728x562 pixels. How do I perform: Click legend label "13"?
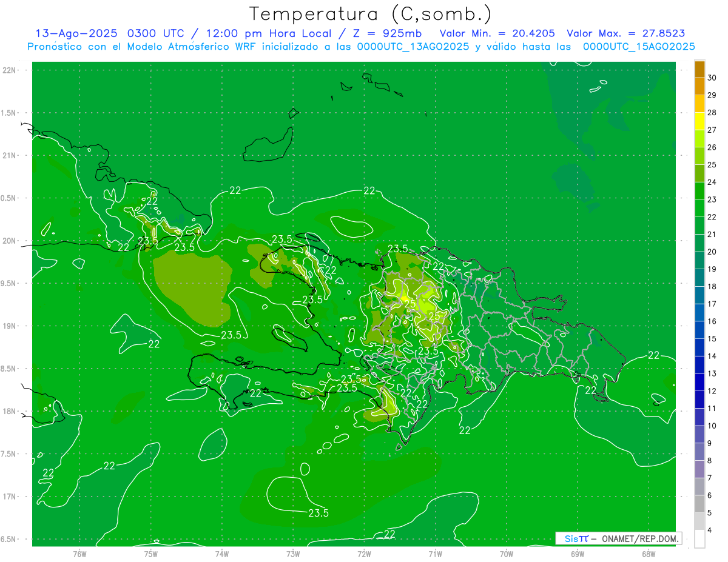(x=712, y=373)
